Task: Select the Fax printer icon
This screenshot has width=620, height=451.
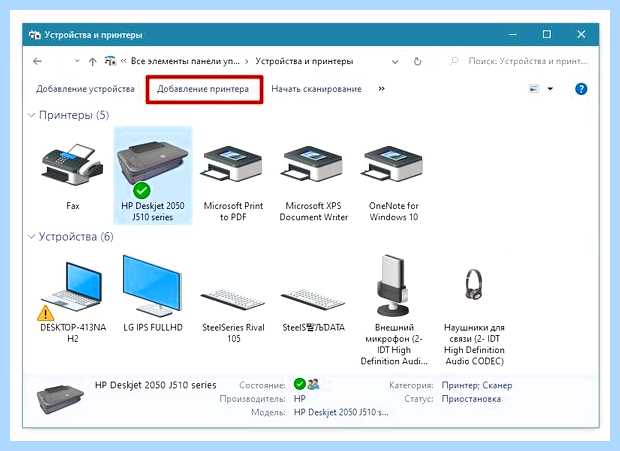Action: 73,165
